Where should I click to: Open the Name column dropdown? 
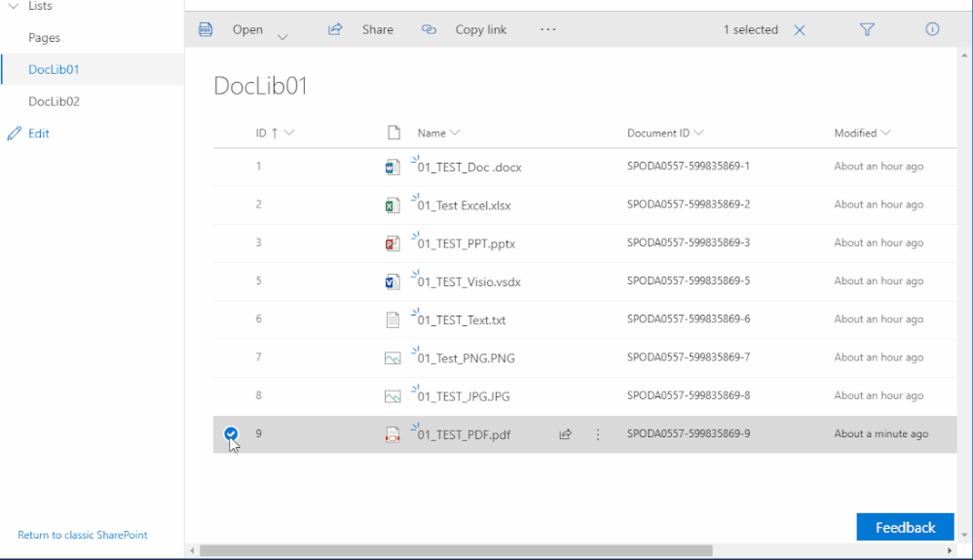(x=455, y=132)
